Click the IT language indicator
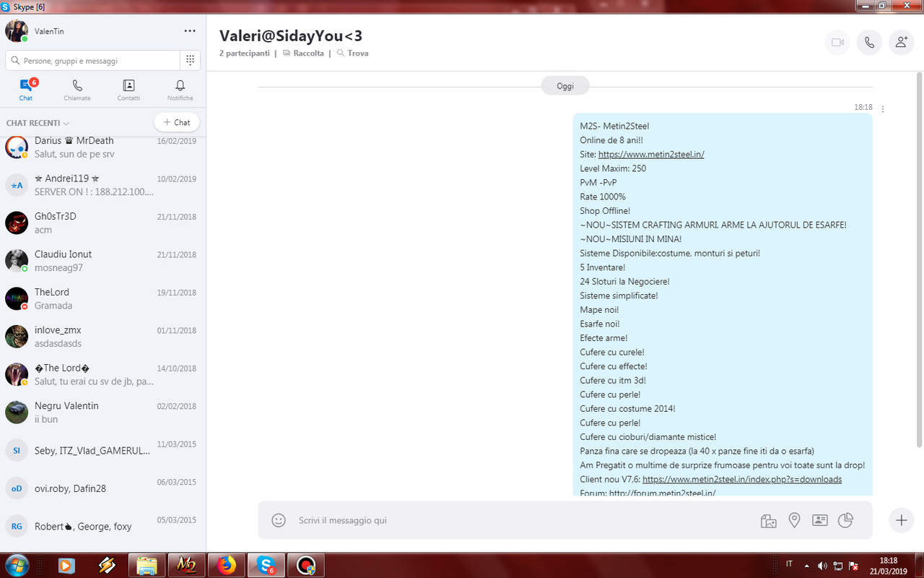Screen dimensions: 924x578 (789, 564)
